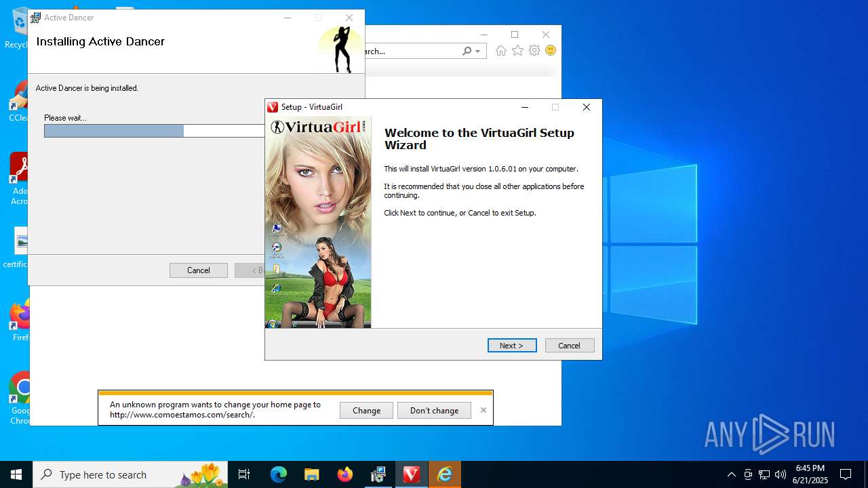Image resolution: width=868 pixels, height=488 pixels.
Task: Select the Google Chrome desktop shortcut
Action: point(20,399)
